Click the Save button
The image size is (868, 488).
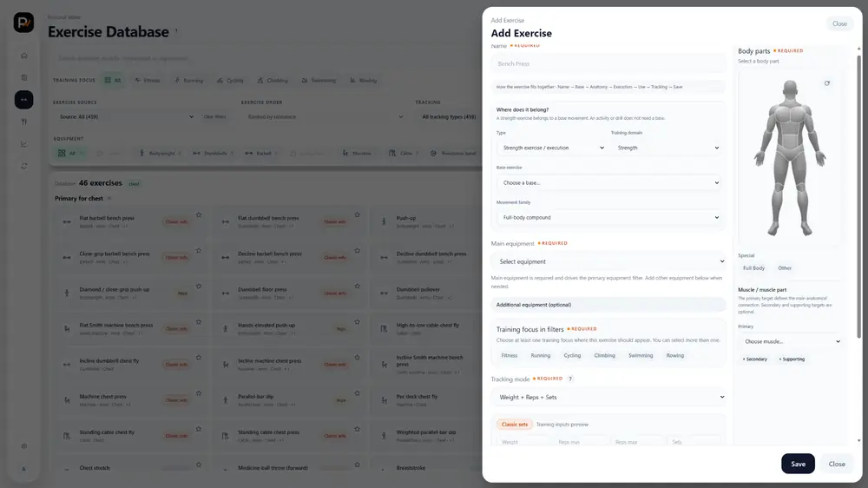coord(798,464)
